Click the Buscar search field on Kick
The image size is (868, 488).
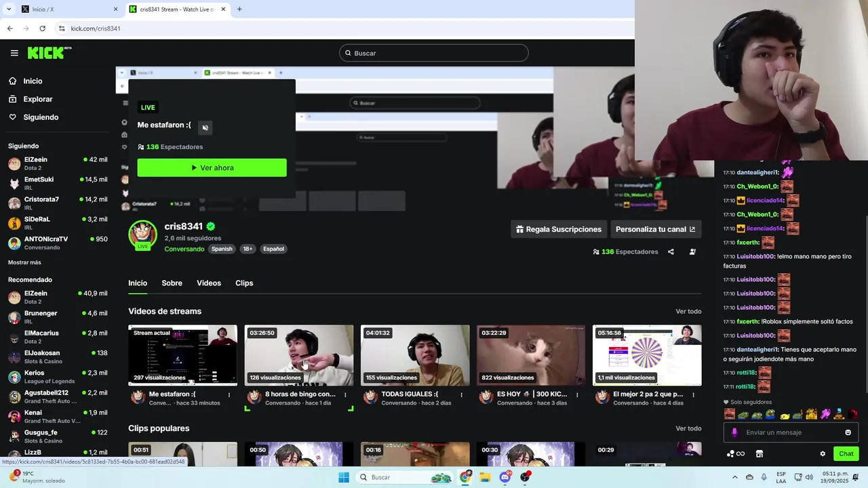[434, 53]
